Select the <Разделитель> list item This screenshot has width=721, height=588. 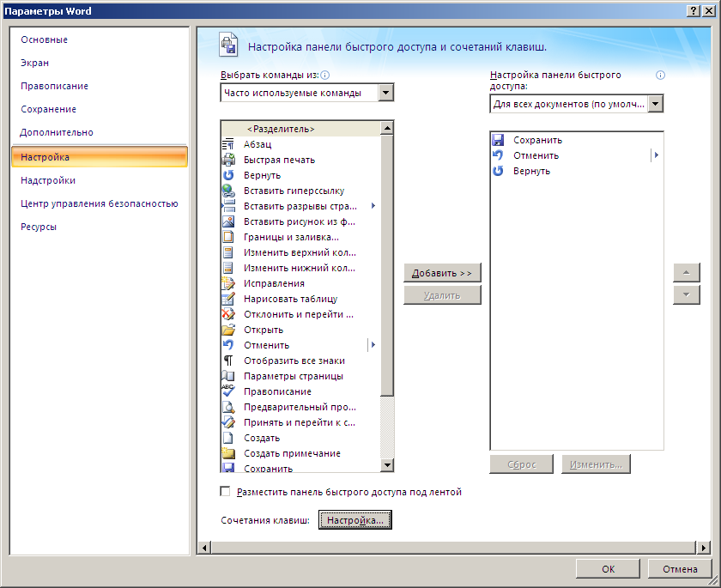click(x=301, y=129)
